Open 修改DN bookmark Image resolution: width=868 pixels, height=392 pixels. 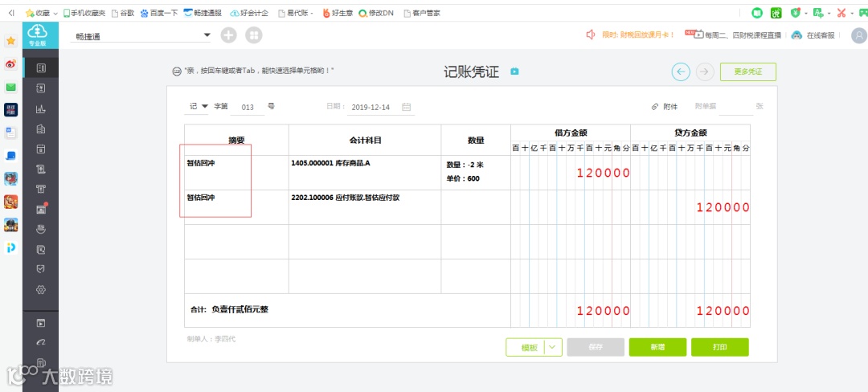[x=376, y=13]
